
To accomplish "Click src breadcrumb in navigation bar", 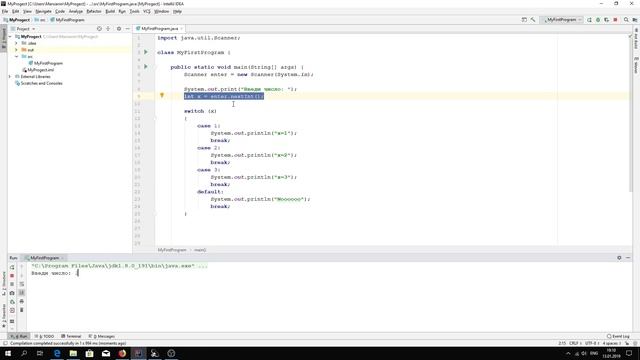I will [x=40, y=20].
